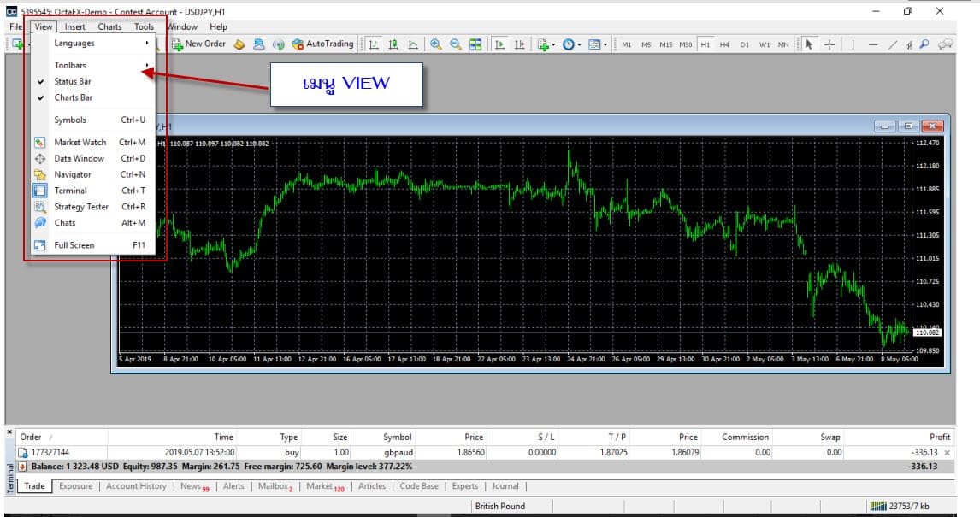Select the crosshair cursor tool

click(829, 44)
